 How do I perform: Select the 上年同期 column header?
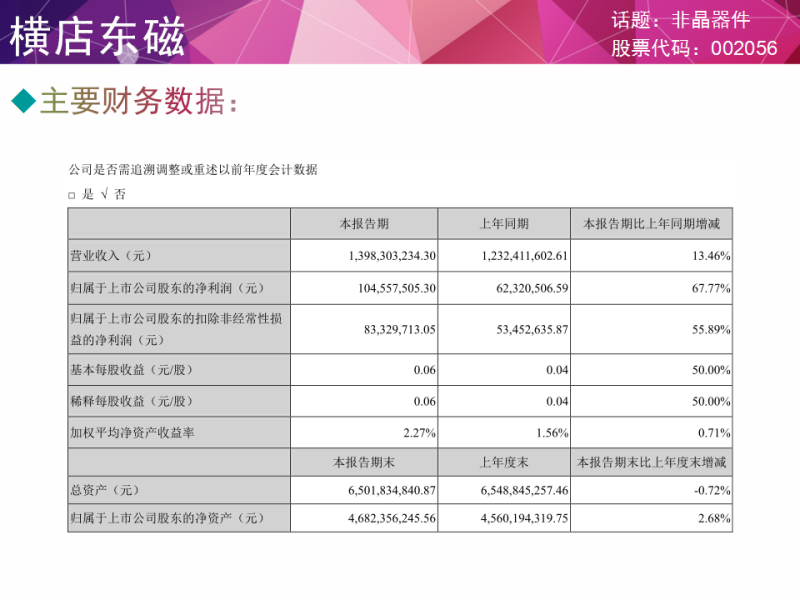point(504,223)
